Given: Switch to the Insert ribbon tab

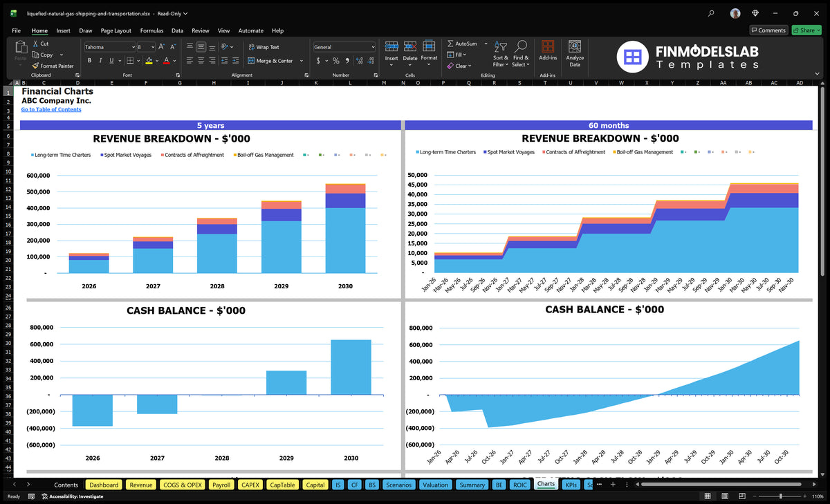Looking at the screenshot, I should point(63,30).
